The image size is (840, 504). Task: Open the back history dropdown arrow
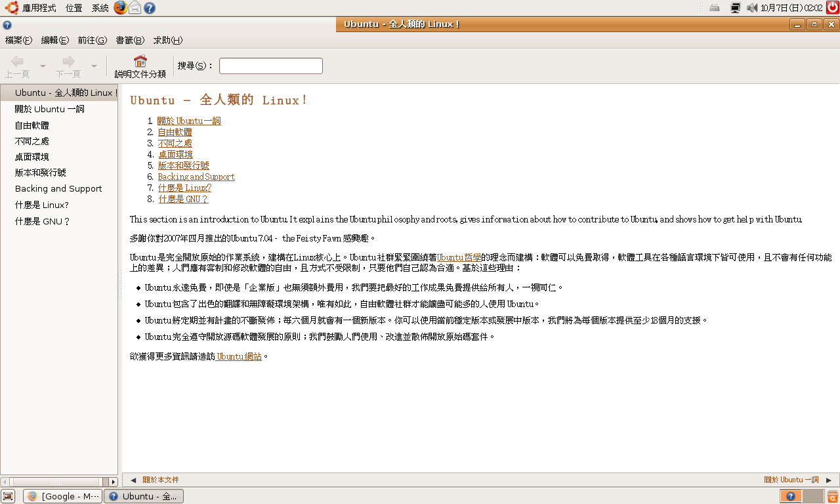coord(43,66)
